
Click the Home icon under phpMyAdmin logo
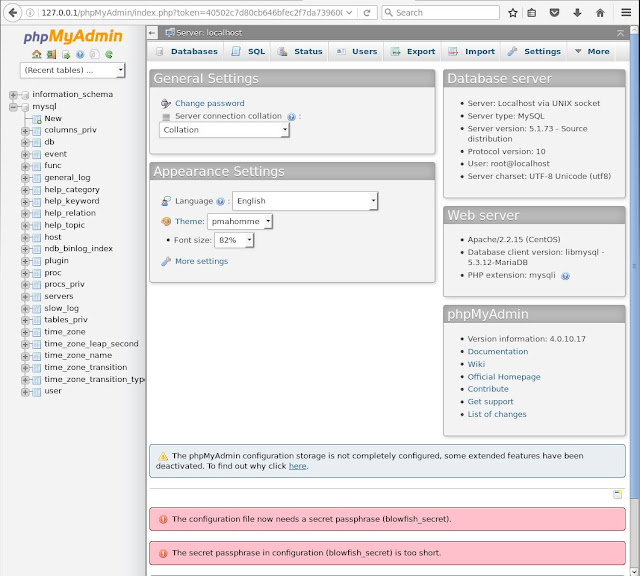coord(37,54)
